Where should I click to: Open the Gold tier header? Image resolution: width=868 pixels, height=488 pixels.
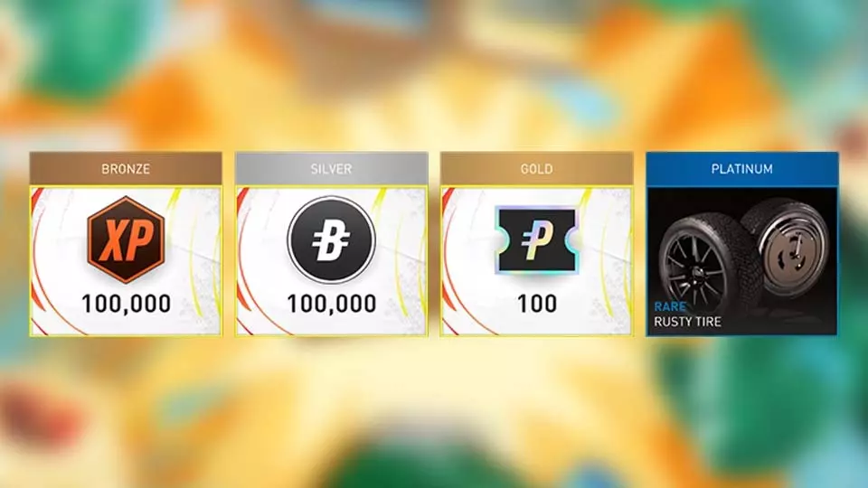tap(536, 168)
